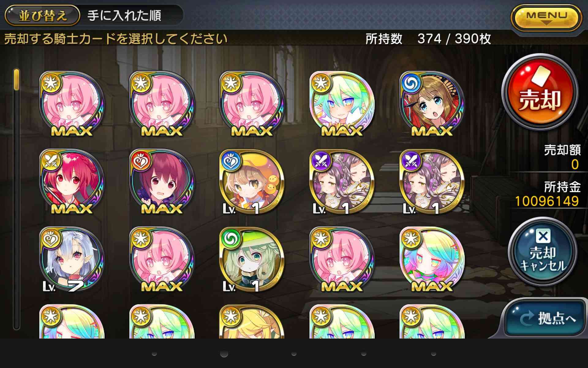Select the mint-haired elf MAX card in top row
Viewport: 588px width, 368px height.
coord(342,104)
